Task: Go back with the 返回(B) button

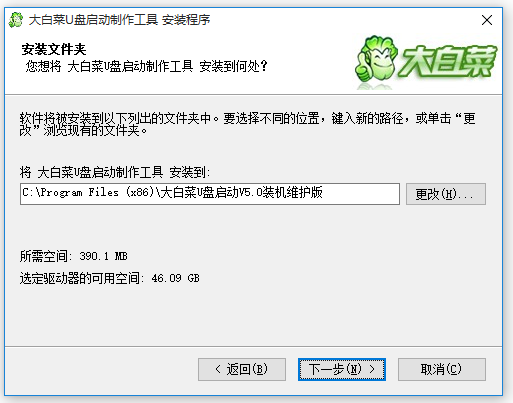Action: coord(242,369)
